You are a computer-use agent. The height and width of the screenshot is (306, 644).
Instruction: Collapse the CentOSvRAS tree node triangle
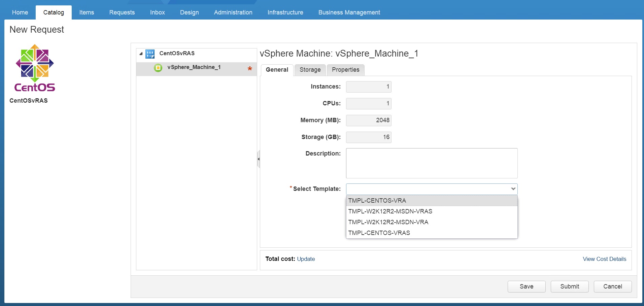pos(141,54)
